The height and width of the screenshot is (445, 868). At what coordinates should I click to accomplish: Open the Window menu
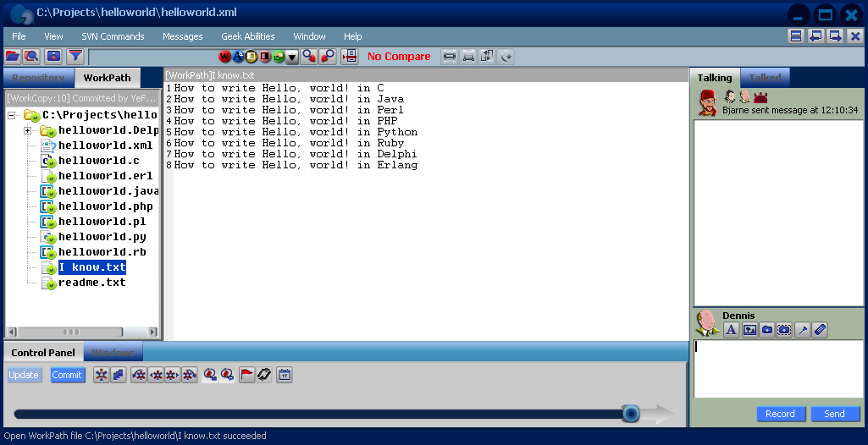(309, 36)
